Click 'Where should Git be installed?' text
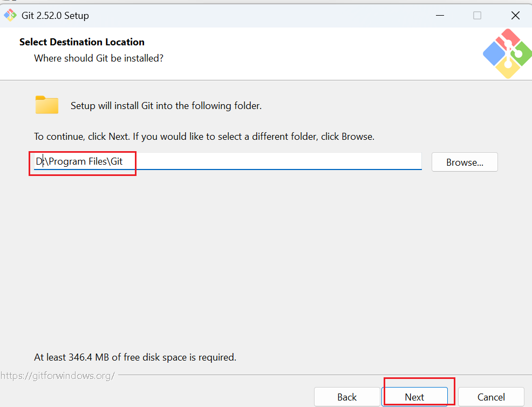 [x=99, y=58]
